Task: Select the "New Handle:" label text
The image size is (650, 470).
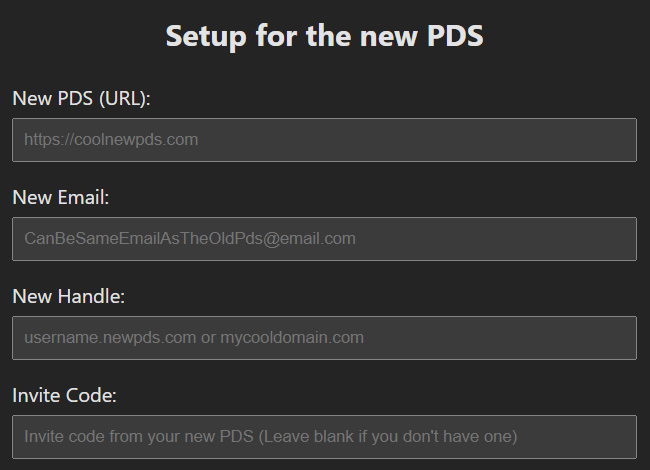Action: (x=68, y=296)
